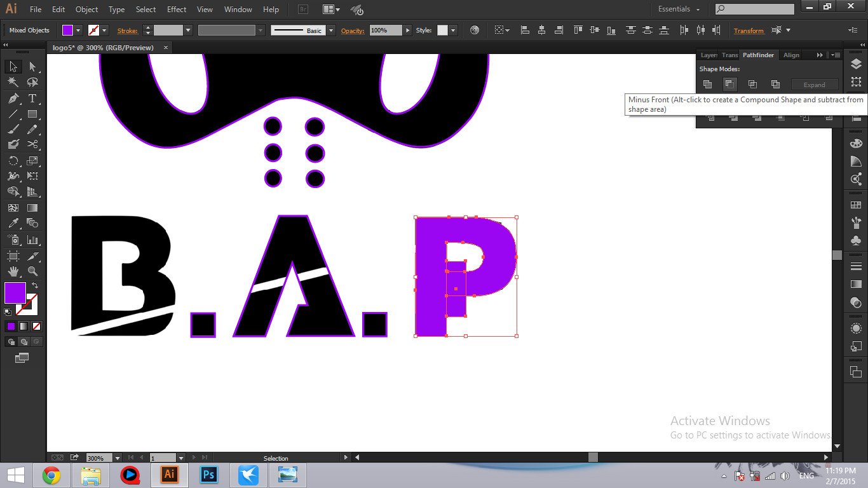Select the Direct Selection tool

coord(32,67)
